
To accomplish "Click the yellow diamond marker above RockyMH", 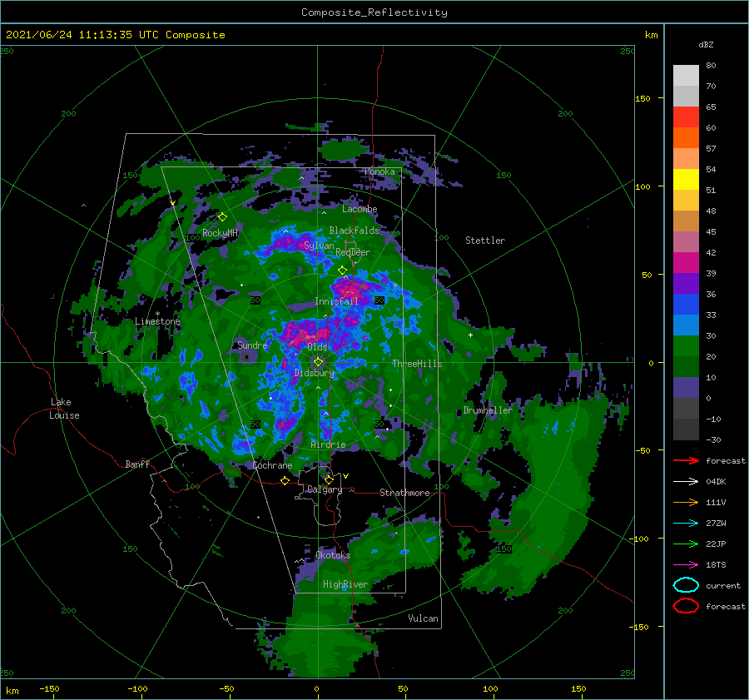I will point(222,217).
